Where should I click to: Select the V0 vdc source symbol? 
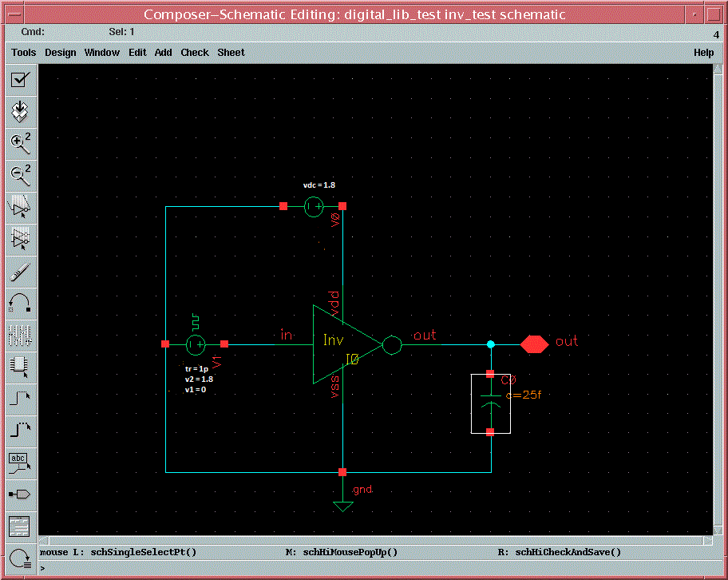click(314, 206)
